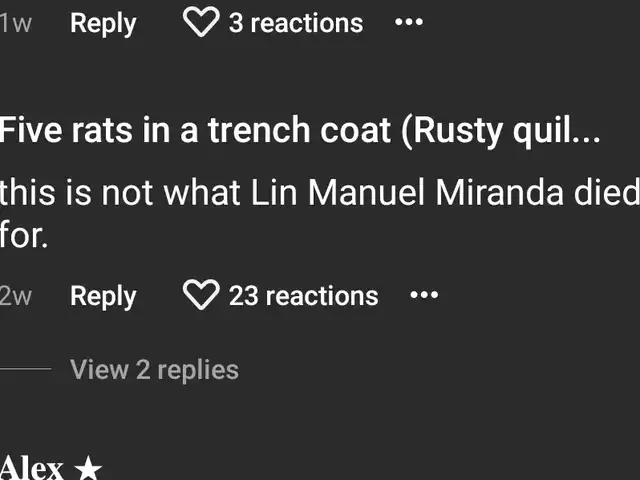The height and width of the screenshot is (480, 640).
Task: Open more options for the 1w comment
Action: click(x=408, y=23)
